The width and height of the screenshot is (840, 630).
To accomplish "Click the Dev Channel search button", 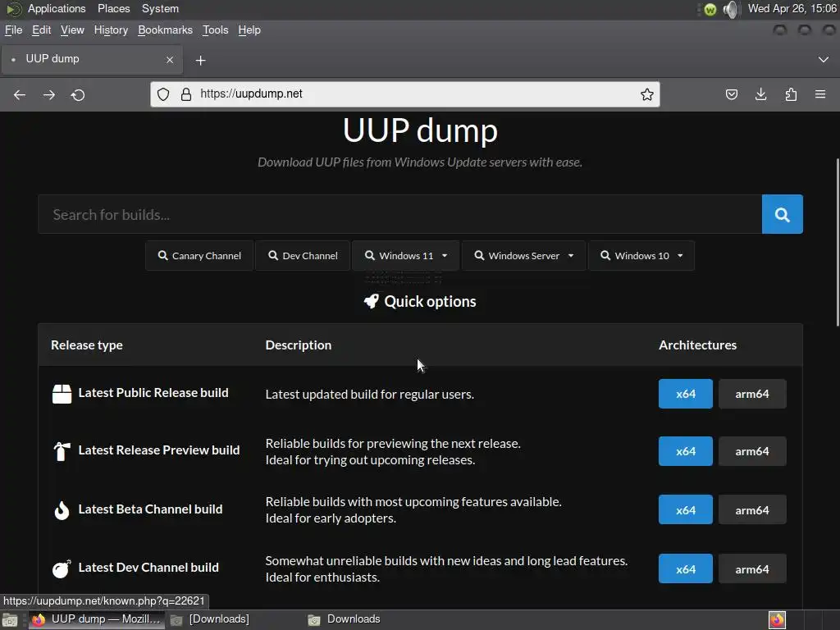I will (303, 256).
